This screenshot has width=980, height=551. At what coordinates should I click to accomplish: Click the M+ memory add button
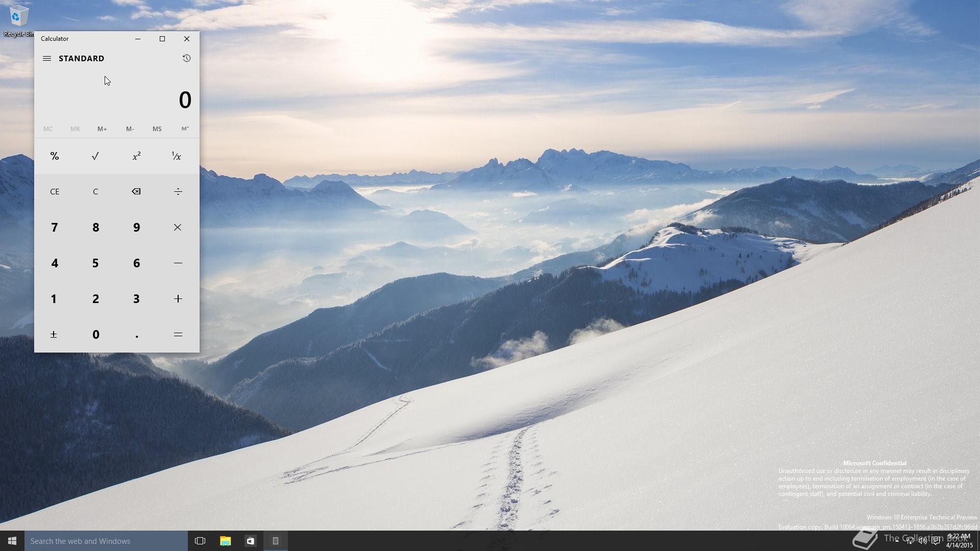tap(102, 129)
